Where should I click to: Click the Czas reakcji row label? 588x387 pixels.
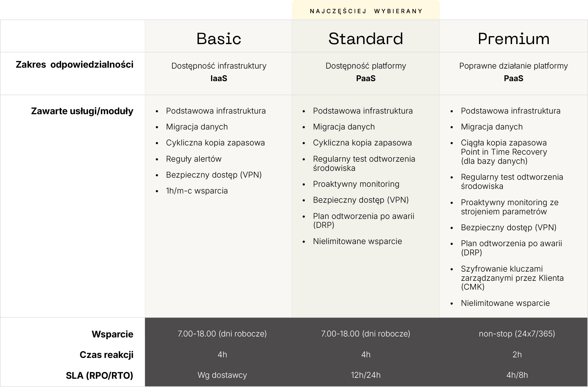click(x=107, y=355)
